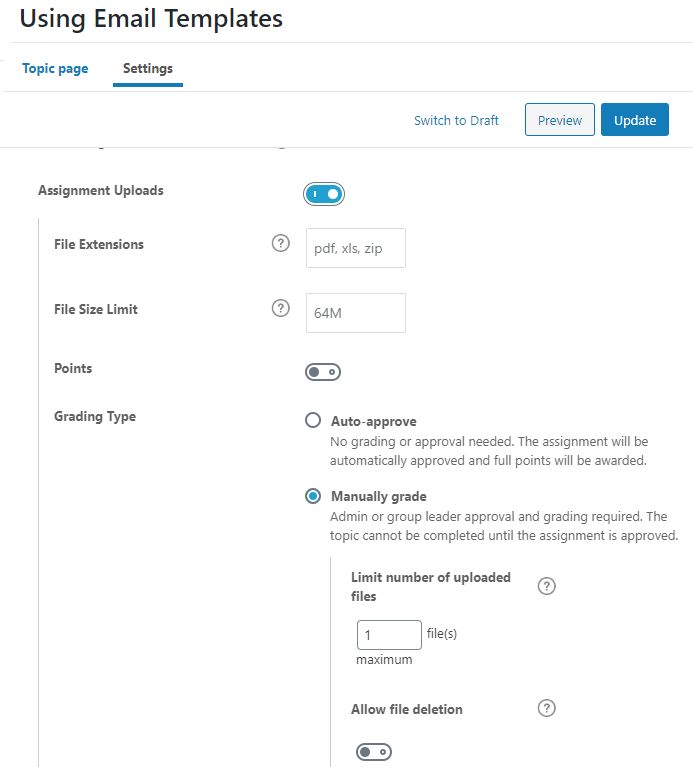Enable the Points toggle switch
This screenshot has height=767, width=693.
point(323,372)
